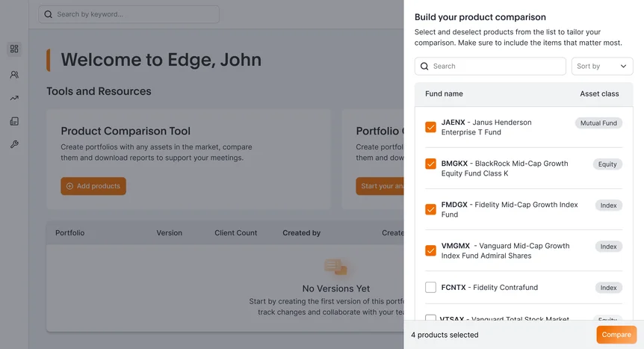Click the Asset class column header

[x=599, y=93]
